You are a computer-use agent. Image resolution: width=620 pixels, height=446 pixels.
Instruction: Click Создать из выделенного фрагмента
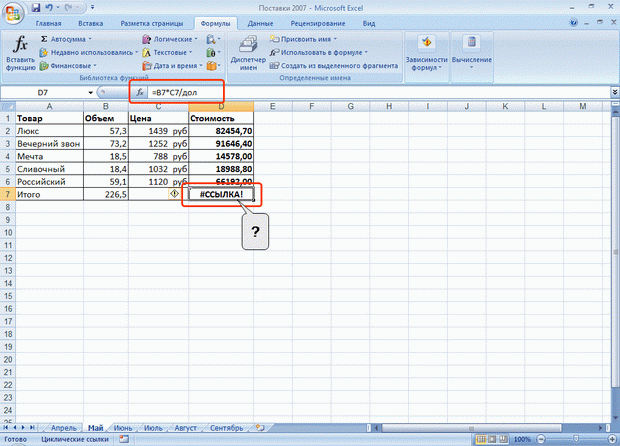tap(334, 66)
